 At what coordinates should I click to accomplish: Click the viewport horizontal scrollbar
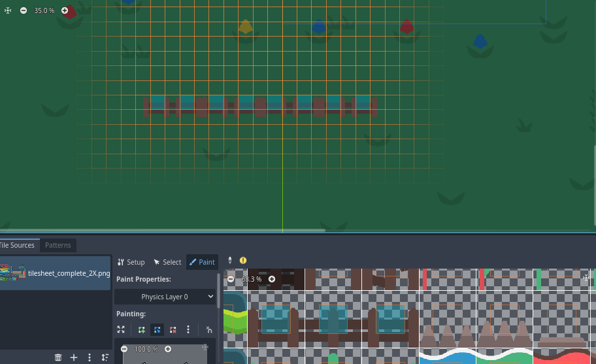tap(163, 230)
